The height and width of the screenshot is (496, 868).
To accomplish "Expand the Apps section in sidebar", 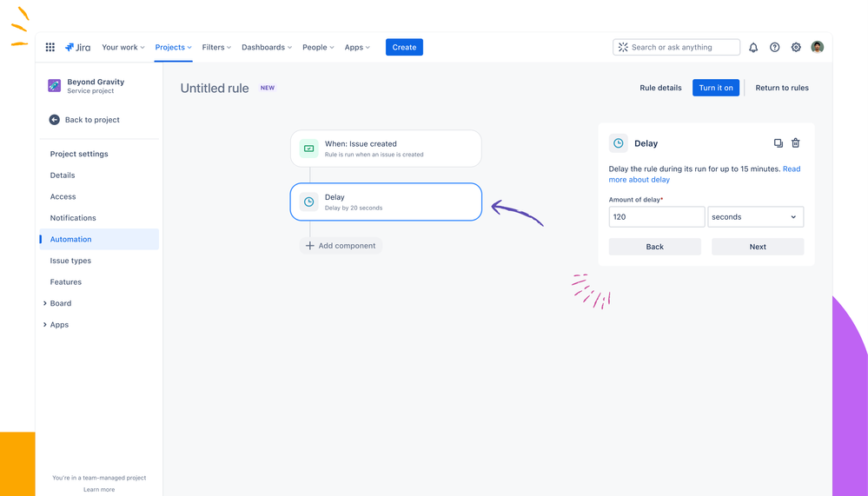I will point(45,324).
